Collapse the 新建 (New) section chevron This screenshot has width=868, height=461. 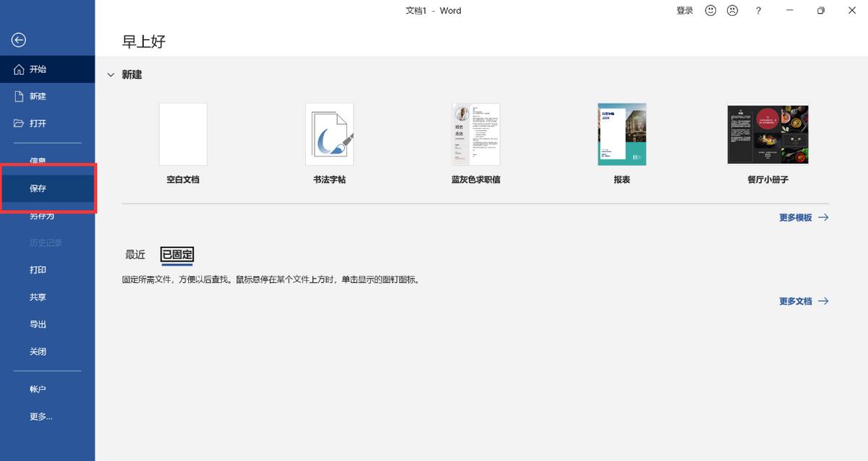click(111, 75)
